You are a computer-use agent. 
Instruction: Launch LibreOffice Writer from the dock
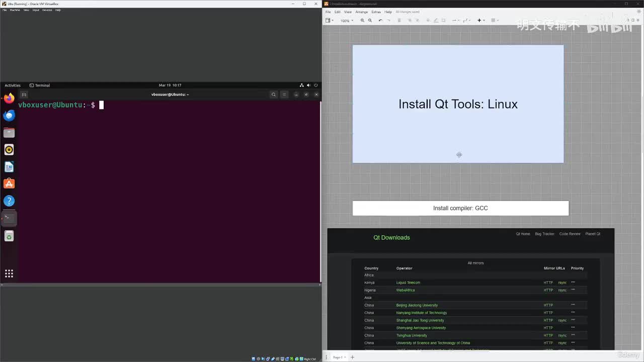(9, 167)
